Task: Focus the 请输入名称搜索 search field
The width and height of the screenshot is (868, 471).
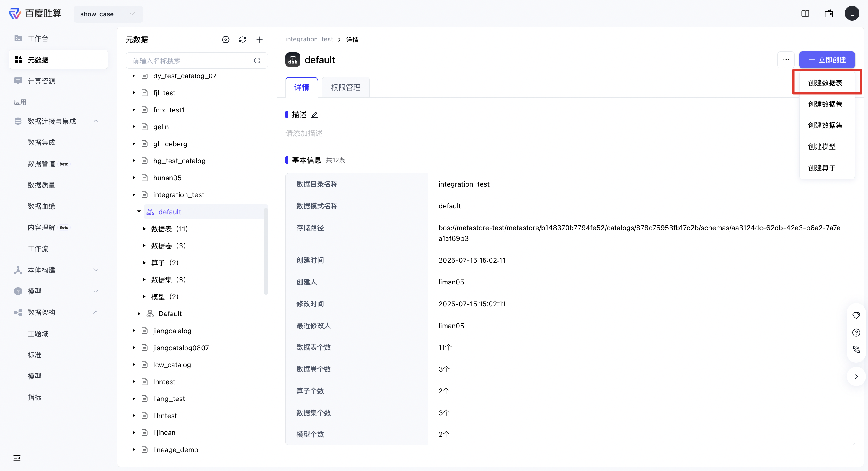Action: tap(197, 60)
